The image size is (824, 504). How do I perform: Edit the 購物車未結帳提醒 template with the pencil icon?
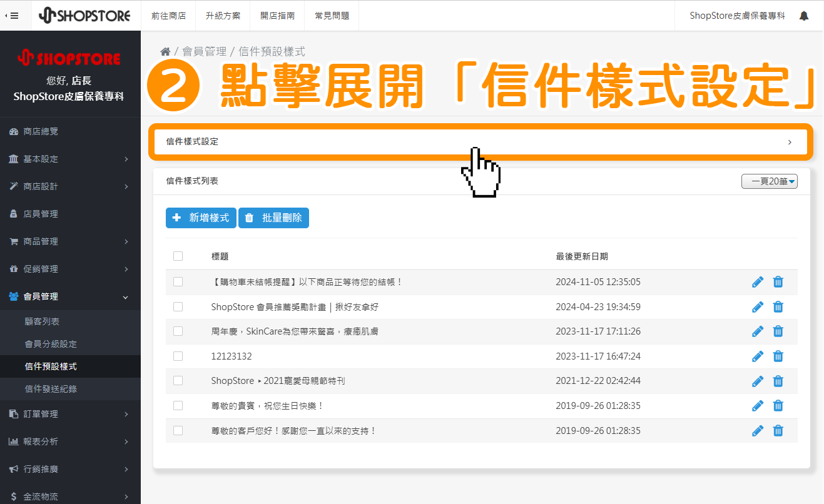pyautogui.click(x=758, y=281)
